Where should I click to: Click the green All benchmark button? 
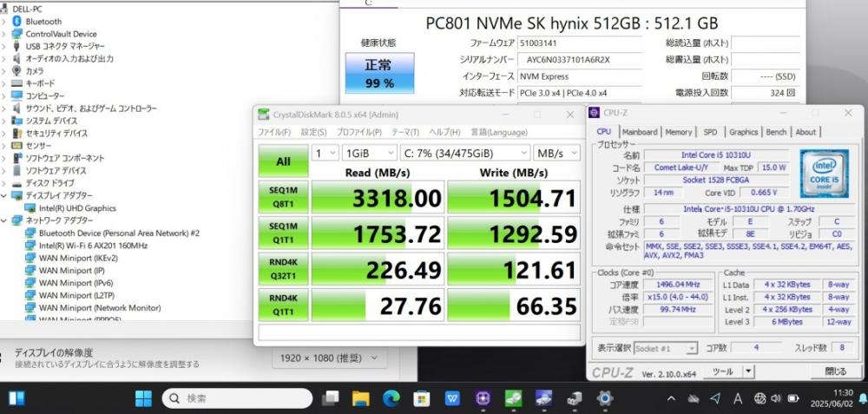[x=283, y=161]
